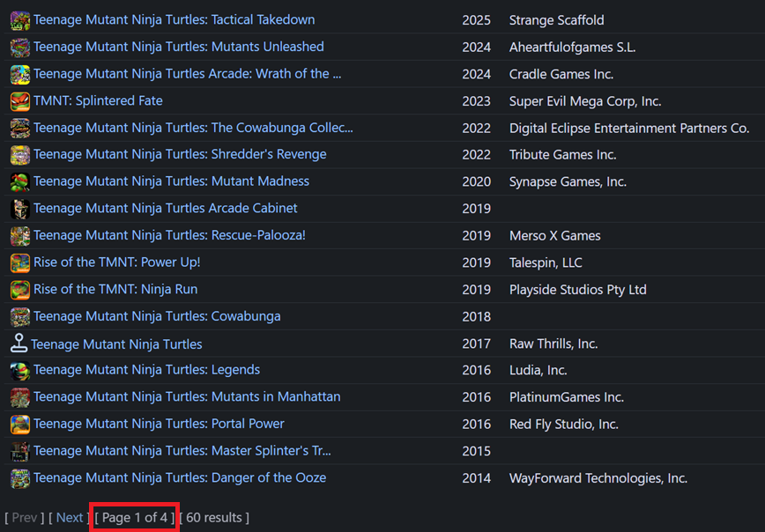Open the Master Splinter's Tr... game link
The width and height of the screenshot is (765, 532).
182,451
